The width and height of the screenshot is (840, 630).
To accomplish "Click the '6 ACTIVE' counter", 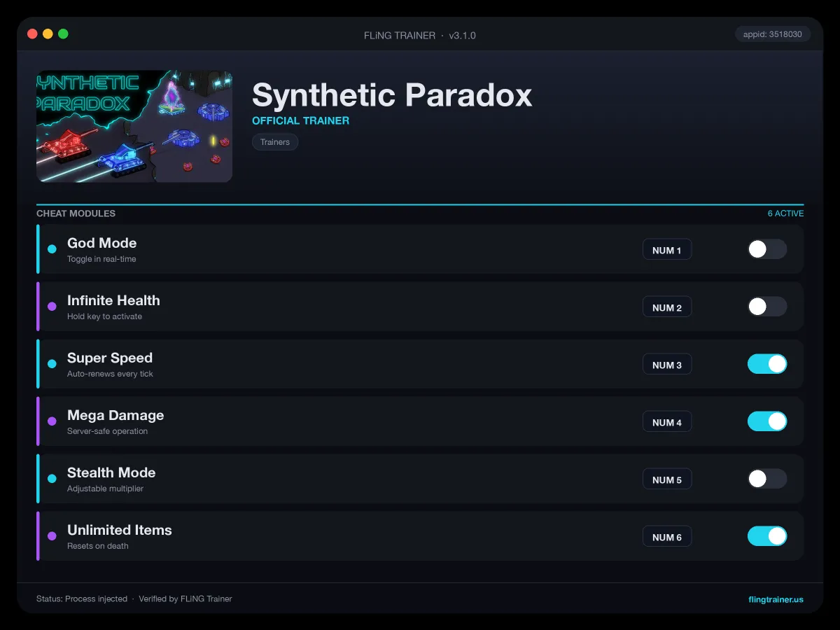I will point(785,213).
